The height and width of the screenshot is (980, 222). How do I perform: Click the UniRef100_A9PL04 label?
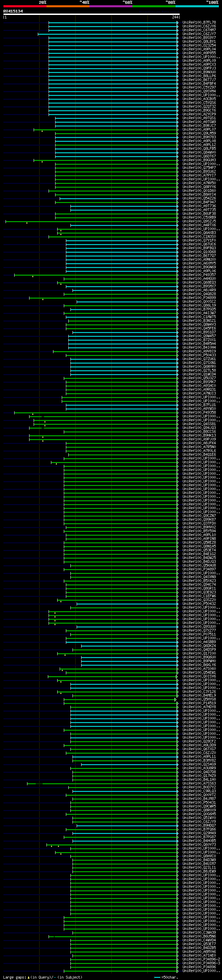199,49
